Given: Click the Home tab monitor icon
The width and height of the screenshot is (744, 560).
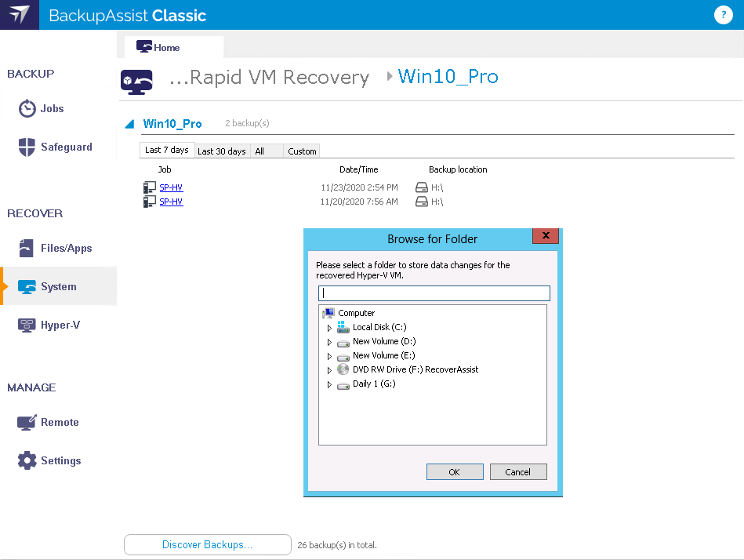Looking at the screenshot, I should tap(143, 46).
